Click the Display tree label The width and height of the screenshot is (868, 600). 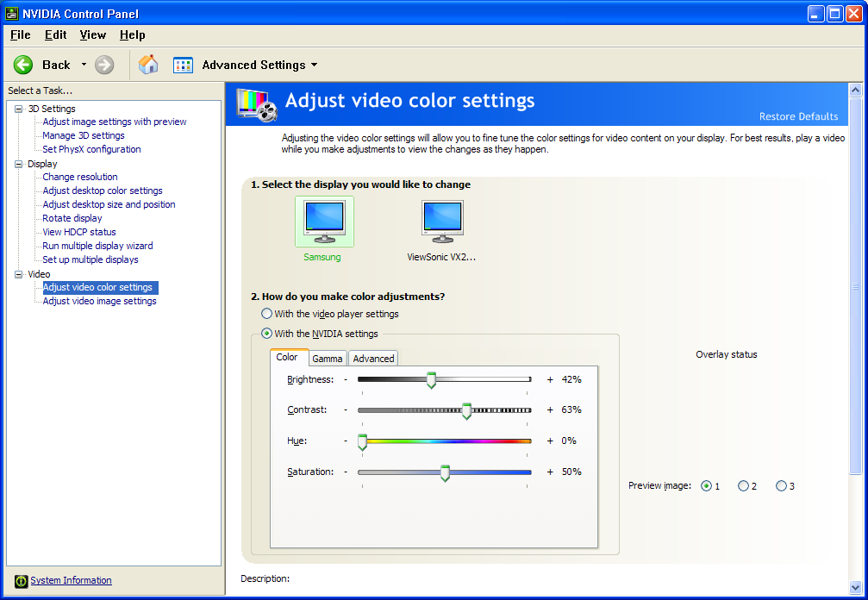(42, 164)
